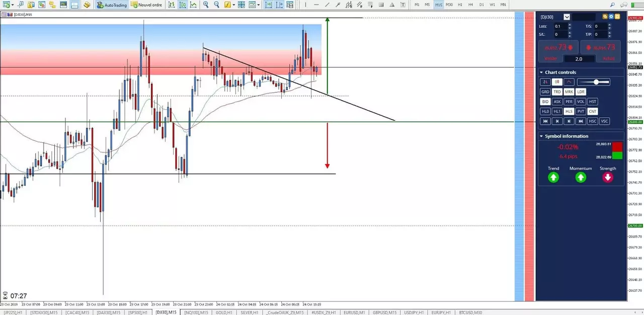Switch to the GOLD,H1 chart tab
Screen dimensions: 644x315
coord(223,312)
